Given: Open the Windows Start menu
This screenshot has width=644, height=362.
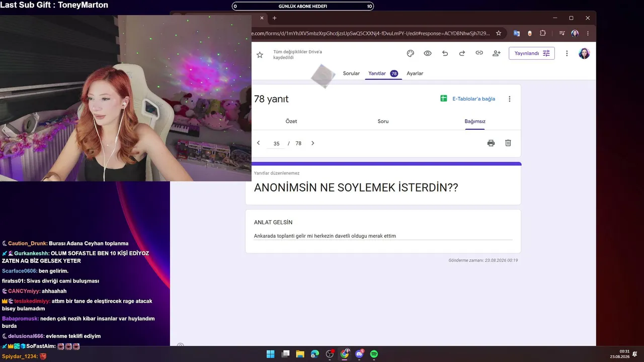Looking at the screenshot, I should [270, 354].
